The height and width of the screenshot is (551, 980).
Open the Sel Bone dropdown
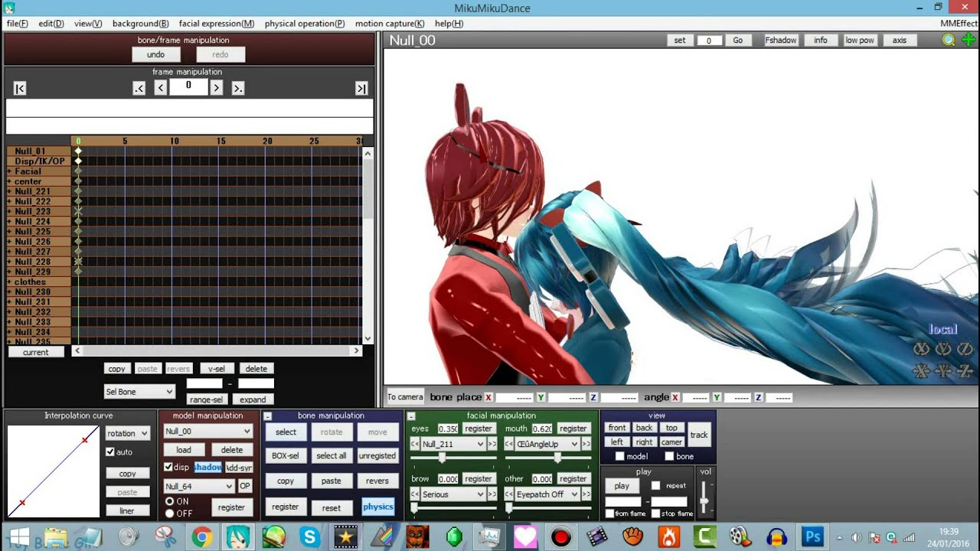click(139, 392)
